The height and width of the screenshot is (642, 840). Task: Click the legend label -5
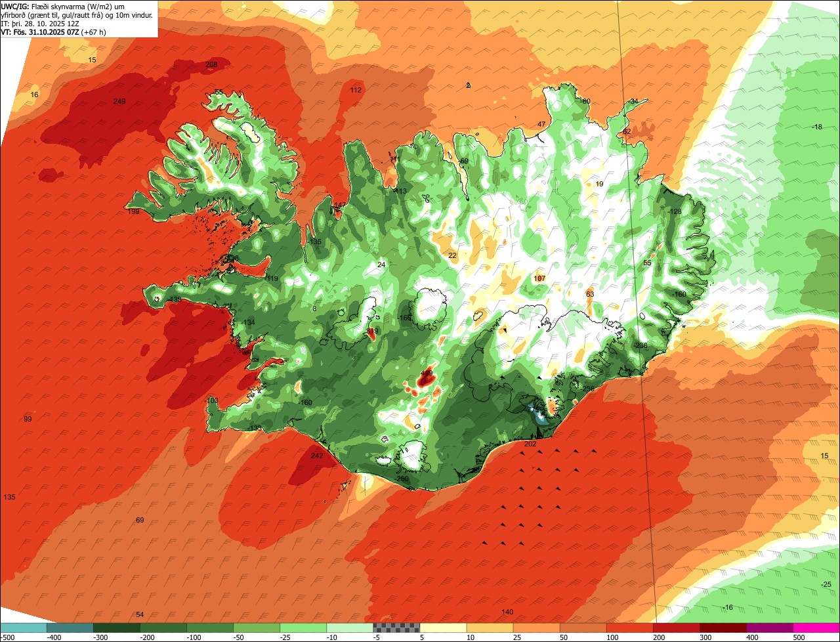(x=377, y=637)
